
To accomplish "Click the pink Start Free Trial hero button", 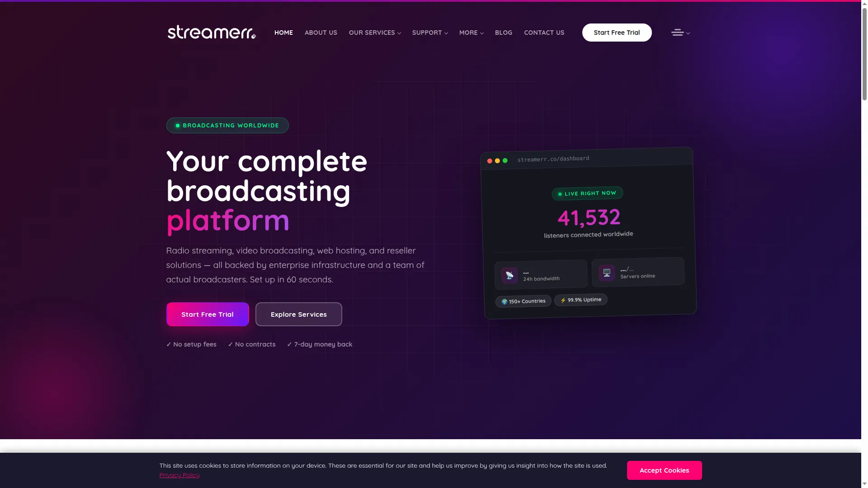I will 208,314.
